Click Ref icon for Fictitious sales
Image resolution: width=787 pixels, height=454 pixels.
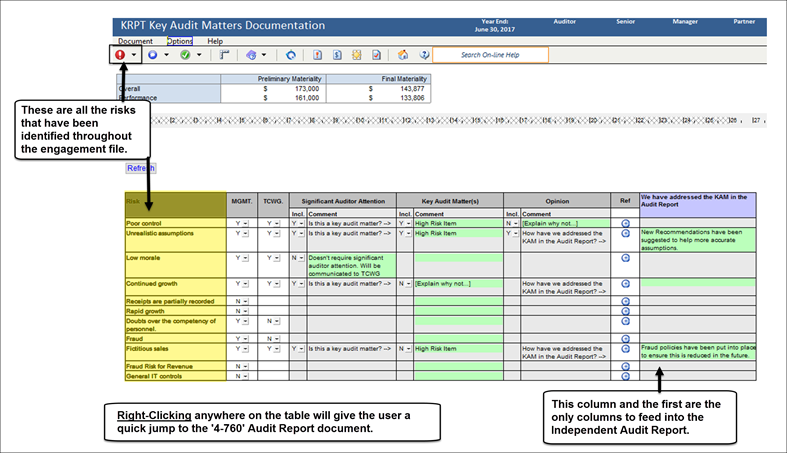625,349
